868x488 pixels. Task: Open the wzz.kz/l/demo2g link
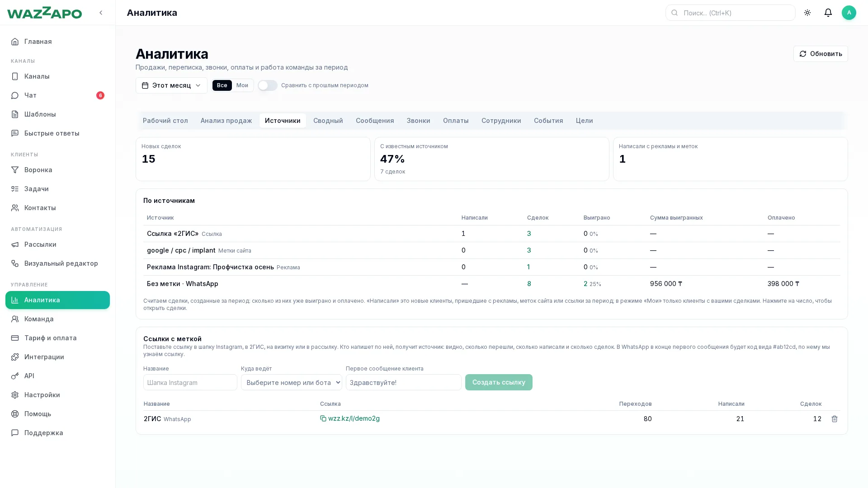[354, 418]
